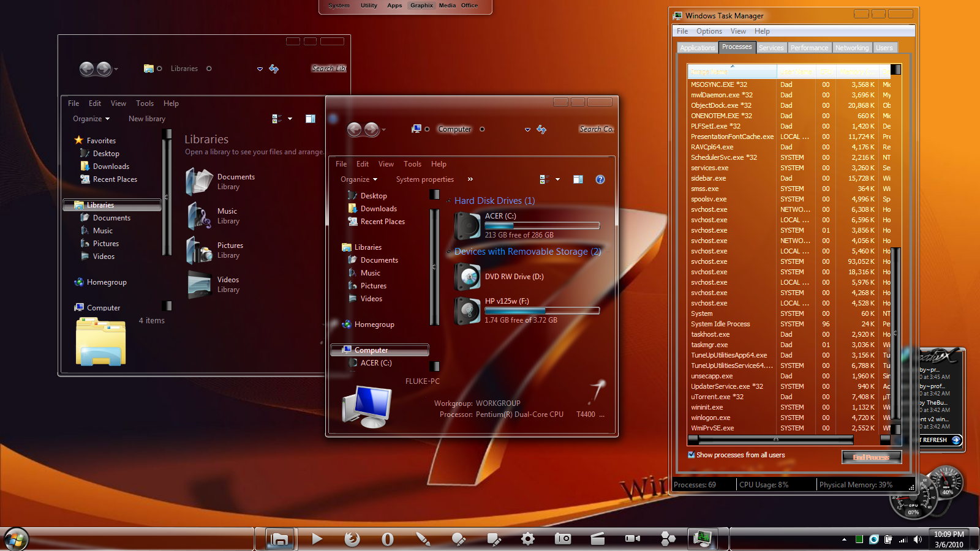Open File menu in Libraries window
Image resolution: width=980 pixels, height=551 pixels.
(73, 103)
